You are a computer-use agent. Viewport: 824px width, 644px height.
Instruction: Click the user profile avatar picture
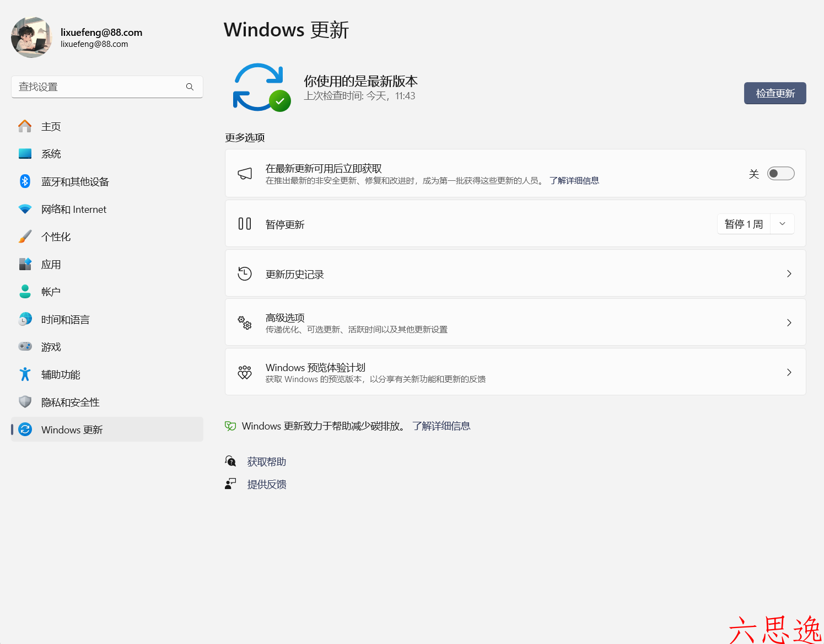31,37
